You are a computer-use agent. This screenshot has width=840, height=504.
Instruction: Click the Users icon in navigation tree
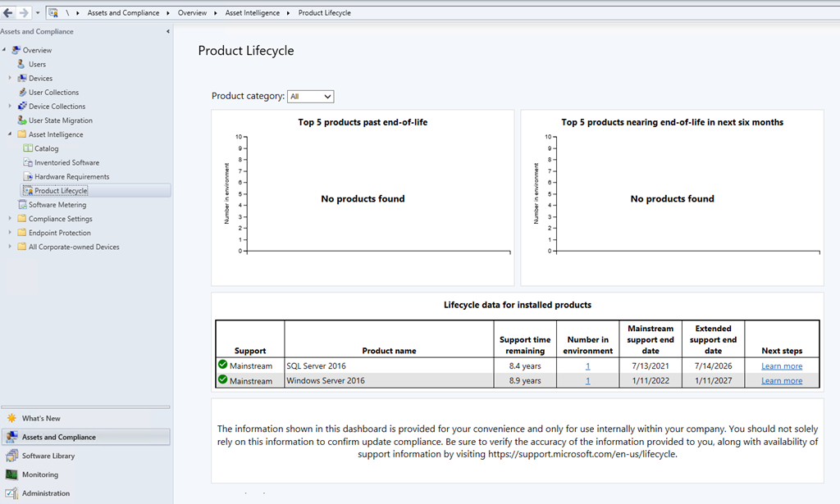coord(22,64)
